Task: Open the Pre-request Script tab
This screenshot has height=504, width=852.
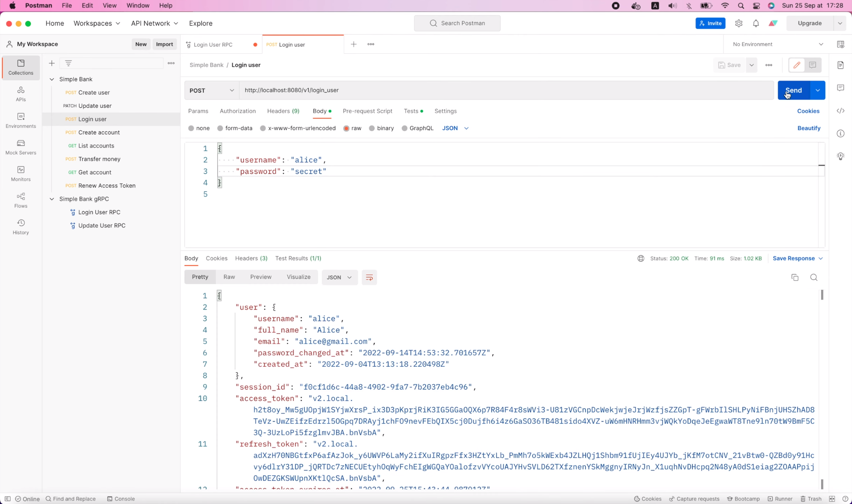Action: [368, 111]
